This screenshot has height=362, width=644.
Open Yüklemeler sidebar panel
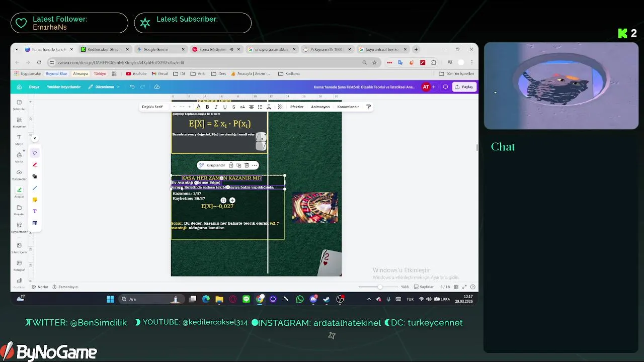tap(19, 174)
